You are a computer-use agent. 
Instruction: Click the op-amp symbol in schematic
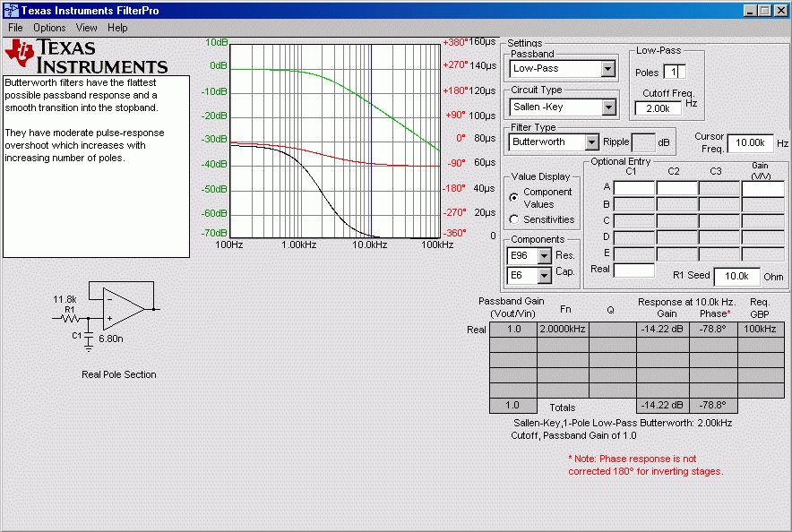click(124, 309)
